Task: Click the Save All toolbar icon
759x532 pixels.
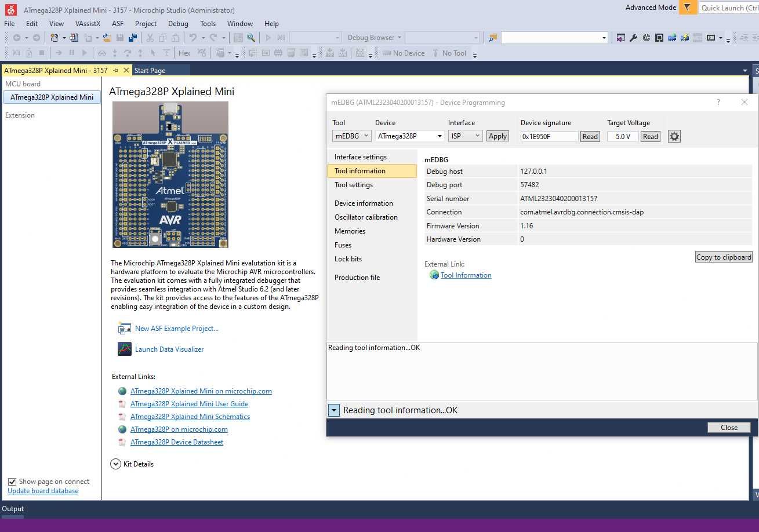Action: point(133,38)
